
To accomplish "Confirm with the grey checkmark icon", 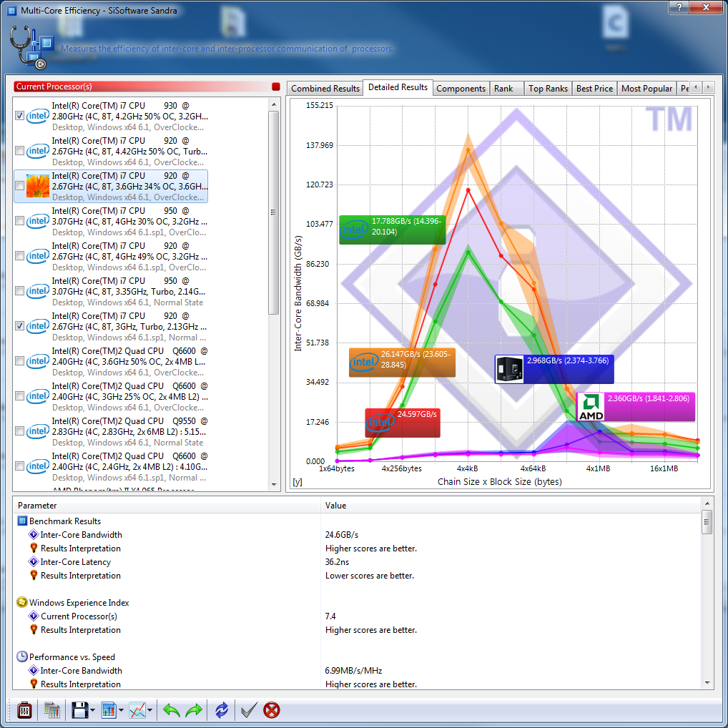I will tap(249, 710).
